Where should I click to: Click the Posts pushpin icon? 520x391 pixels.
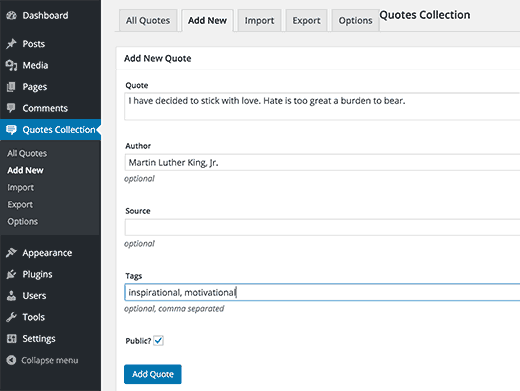(11, 44)
